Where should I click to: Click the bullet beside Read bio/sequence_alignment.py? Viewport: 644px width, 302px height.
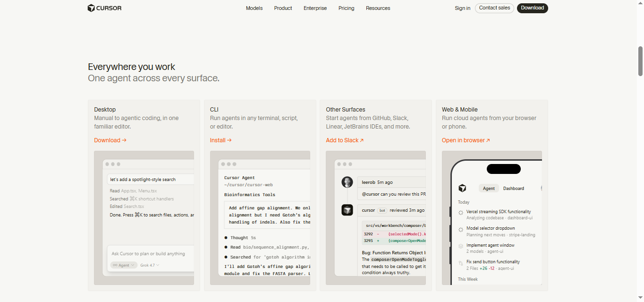[226, 247]
